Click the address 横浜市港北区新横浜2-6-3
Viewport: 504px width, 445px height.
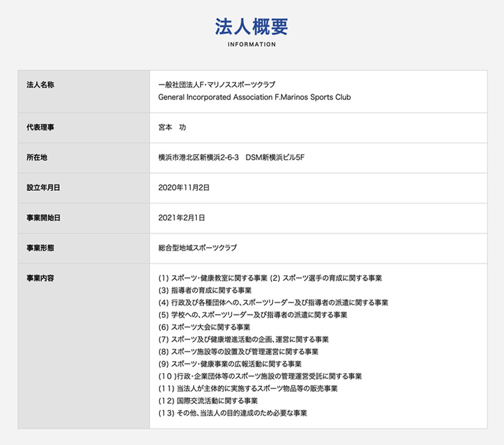(199, 158)
